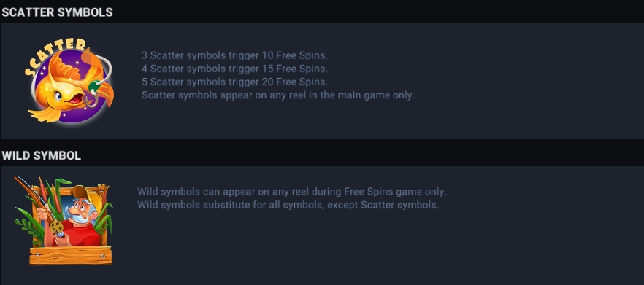The width and height of the screenshot is (644, 285).
Task: Click the 'Wild symbols can appear on any reel' line
Action: point(291,192)
